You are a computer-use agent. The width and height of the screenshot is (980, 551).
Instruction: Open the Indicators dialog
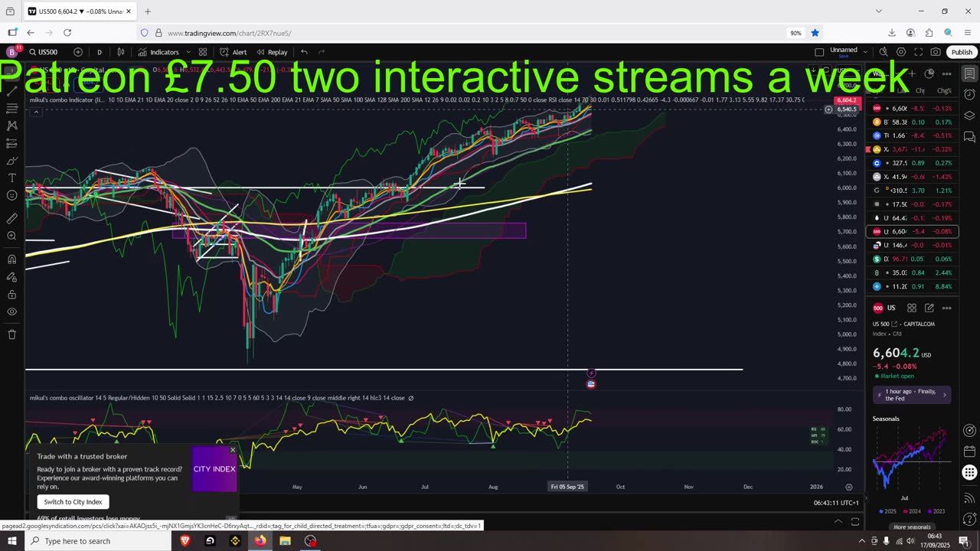click(x=158, y=52)
